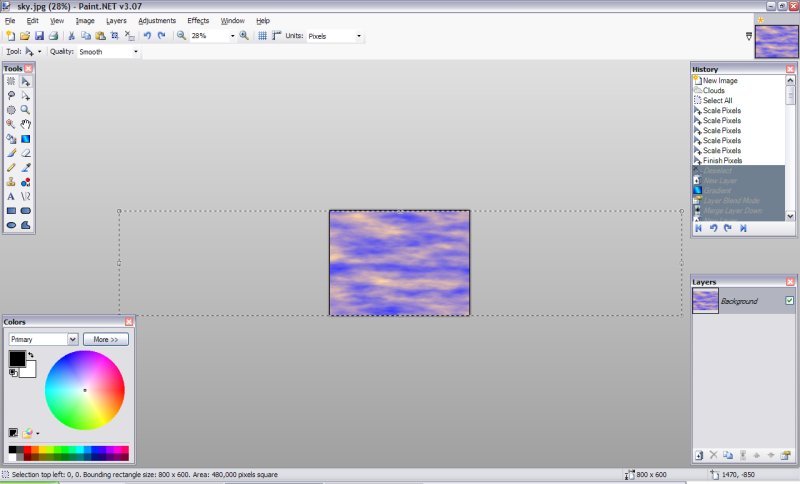
Task: Open the Primary color selector dropdown
Action: 72,339
